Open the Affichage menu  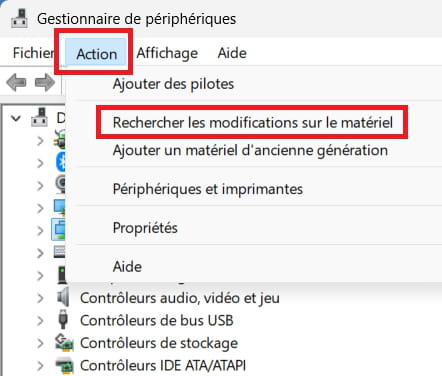pyautogui.click(x=167, y=53)
